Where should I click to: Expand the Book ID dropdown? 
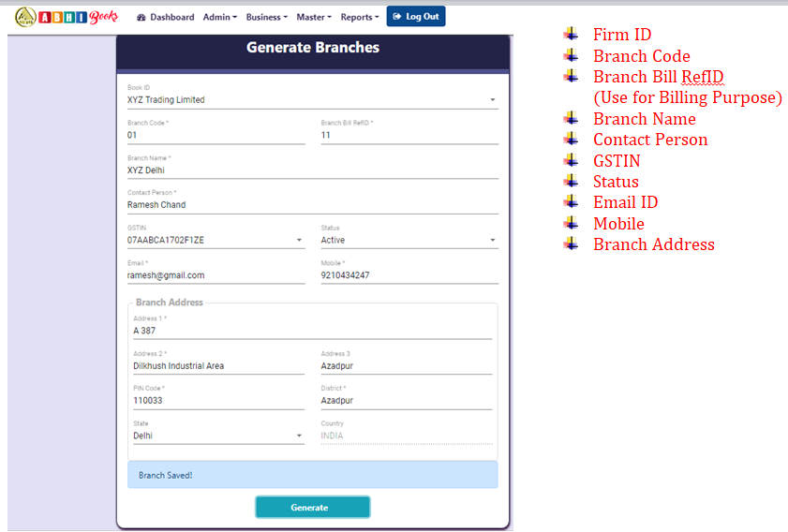313,100
